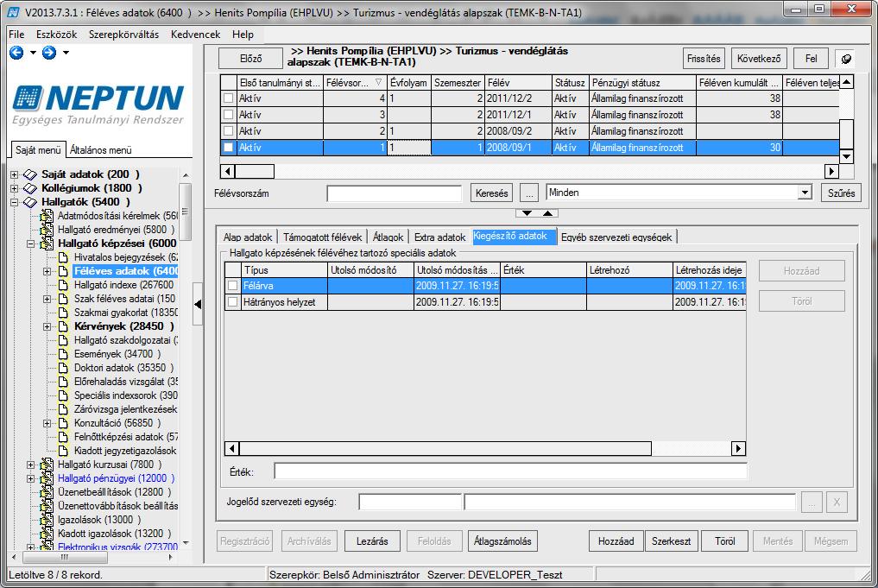Click the Szűrés button

pos(841,193)
